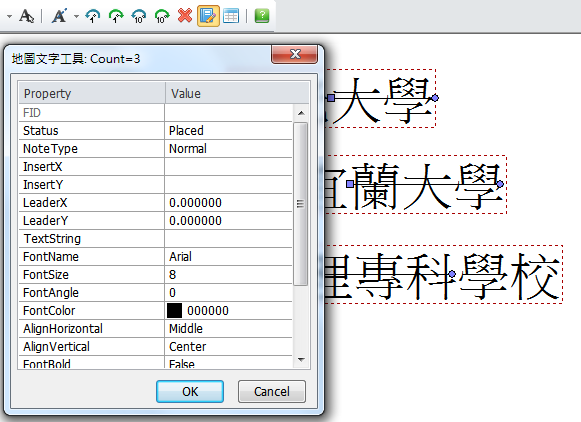Open help via green question icon

point(262,16)
